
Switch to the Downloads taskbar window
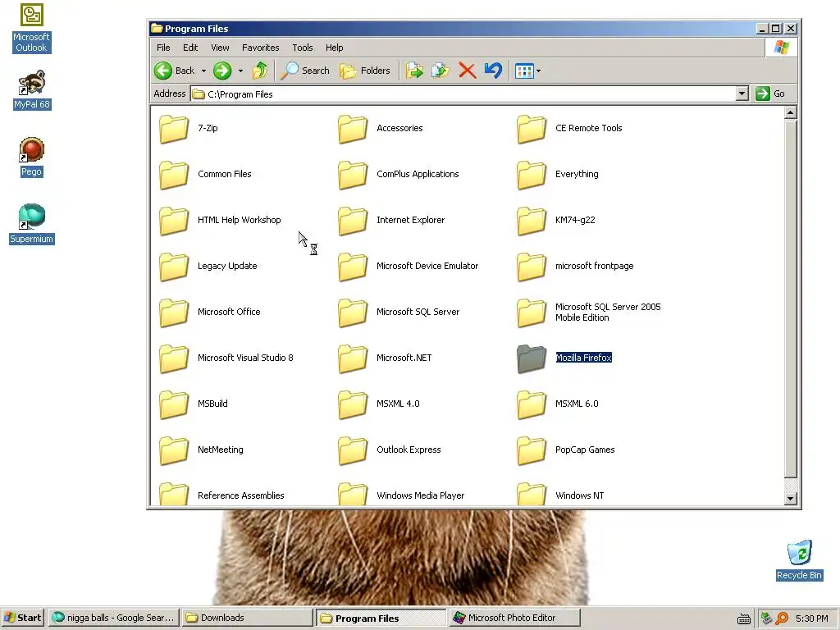point(246,618)
